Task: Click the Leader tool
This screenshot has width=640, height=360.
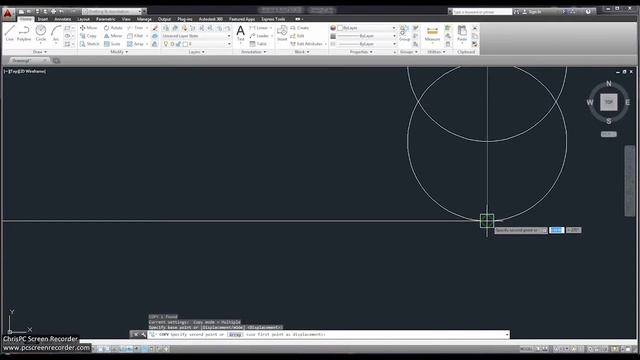Action: pos(259,36)
